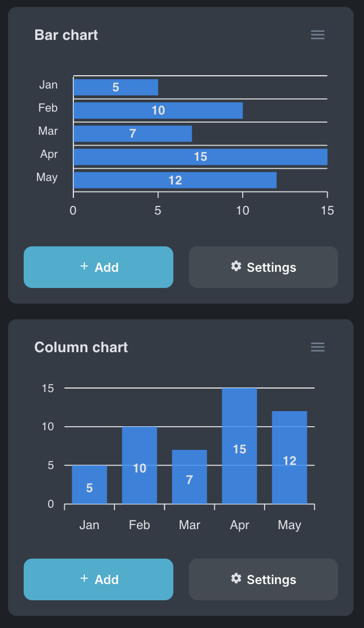Select the Jan column showing 5

tap(89, 485)
